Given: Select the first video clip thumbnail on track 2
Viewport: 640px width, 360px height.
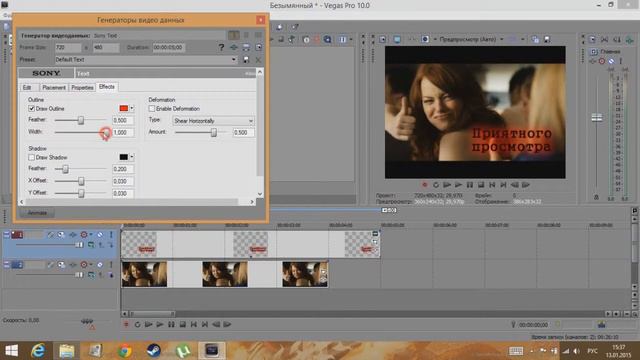Looking at the screenshot, I should coord(144,274).
